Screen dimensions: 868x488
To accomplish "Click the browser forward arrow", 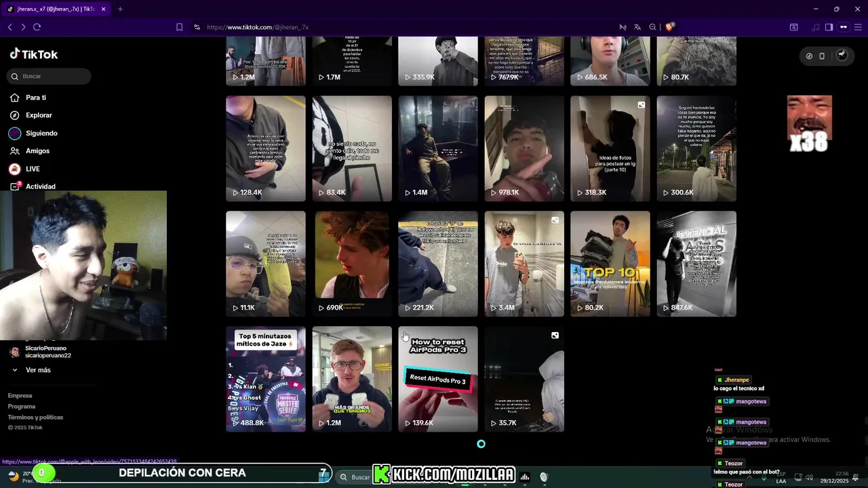I will point(23,27).
